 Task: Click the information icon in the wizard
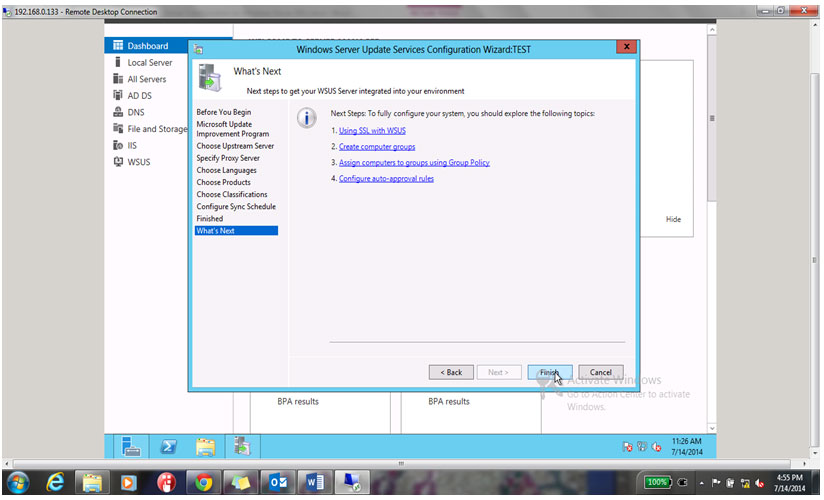click(306, 117)
